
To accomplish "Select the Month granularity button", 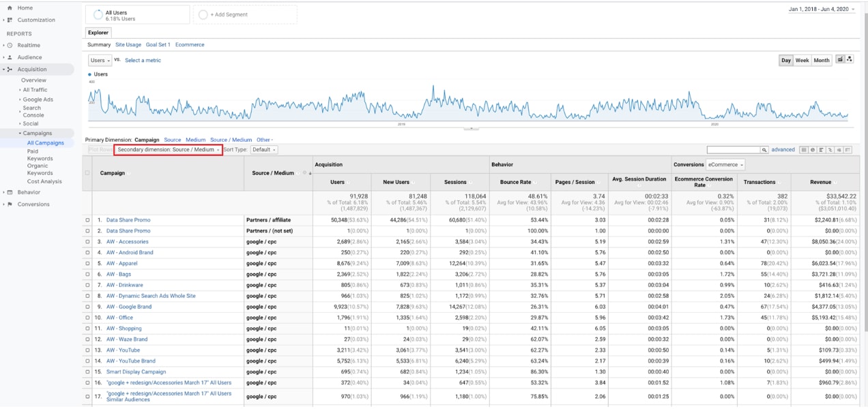I will pos(821,60).
